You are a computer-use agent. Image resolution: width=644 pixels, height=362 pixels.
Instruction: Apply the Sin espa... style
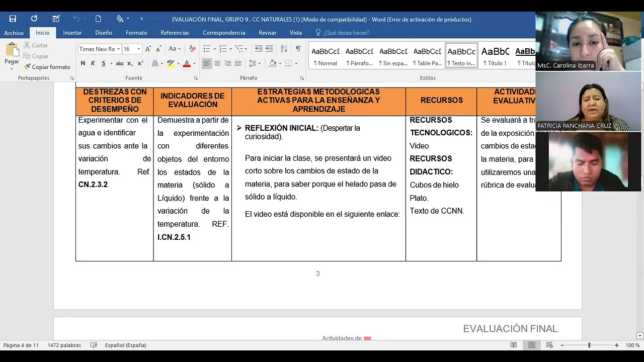point(393,55)
